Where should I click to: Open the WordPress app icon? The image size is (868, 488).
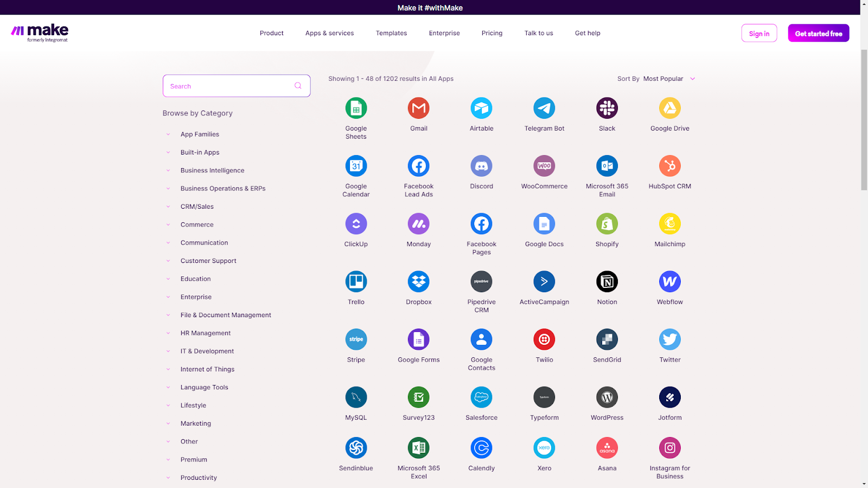(607, 397)
